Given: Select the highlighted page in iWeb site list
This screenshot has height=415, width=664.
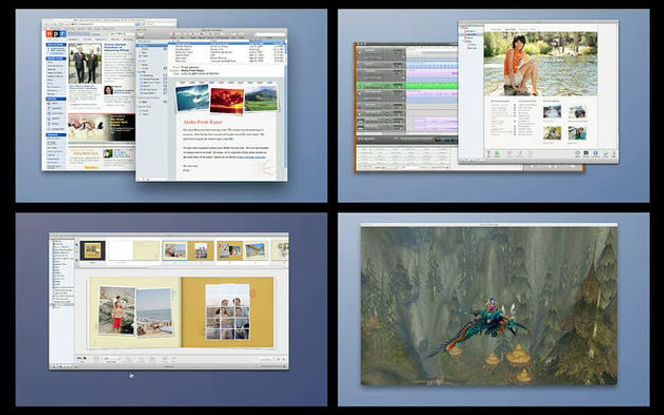Looking at the screenshot, I should [x=471, y=33].
